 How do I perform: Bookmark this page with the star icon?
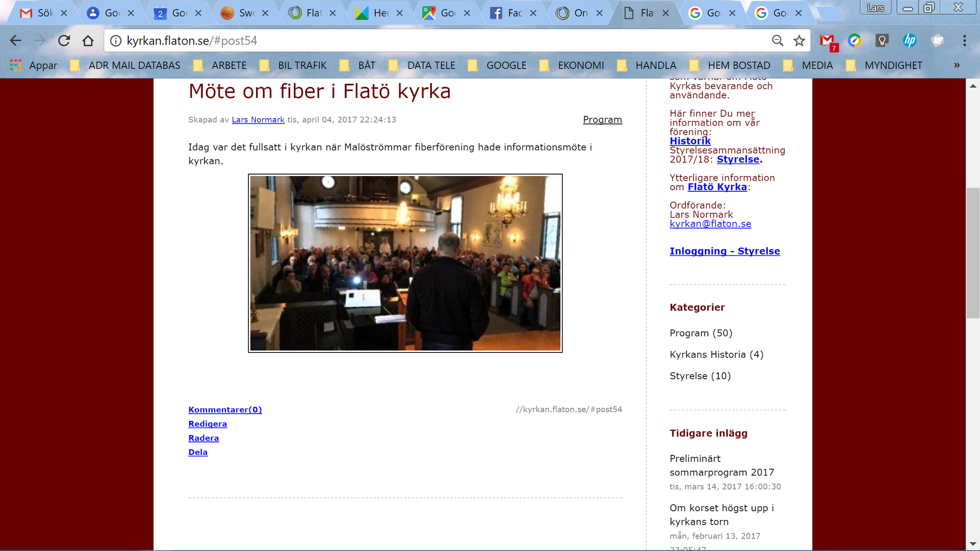[799, 41]
